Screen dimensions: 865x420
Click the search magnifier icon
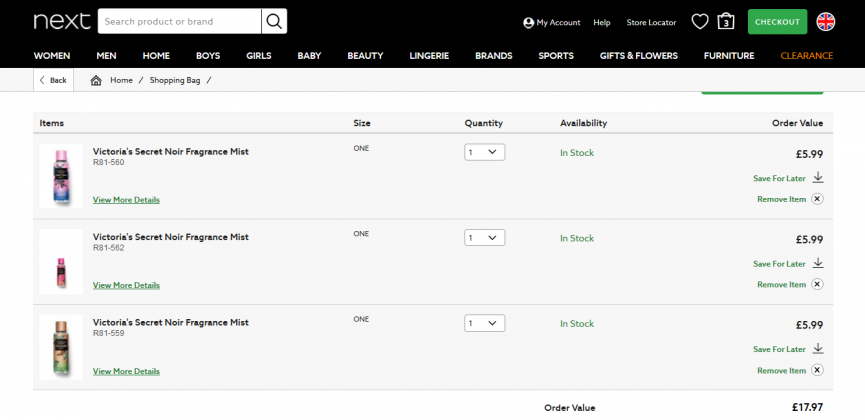pos(274,22)
